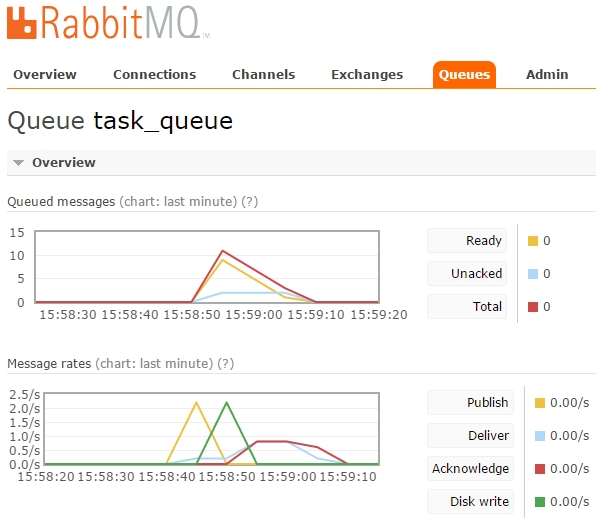
Task: Select the Queues tab
Action: tap(464, 75)
